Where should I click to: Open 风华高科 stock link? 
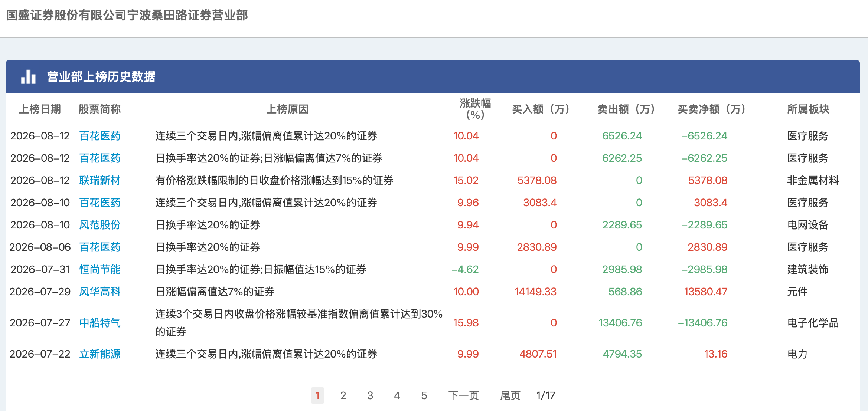point(100,292)
